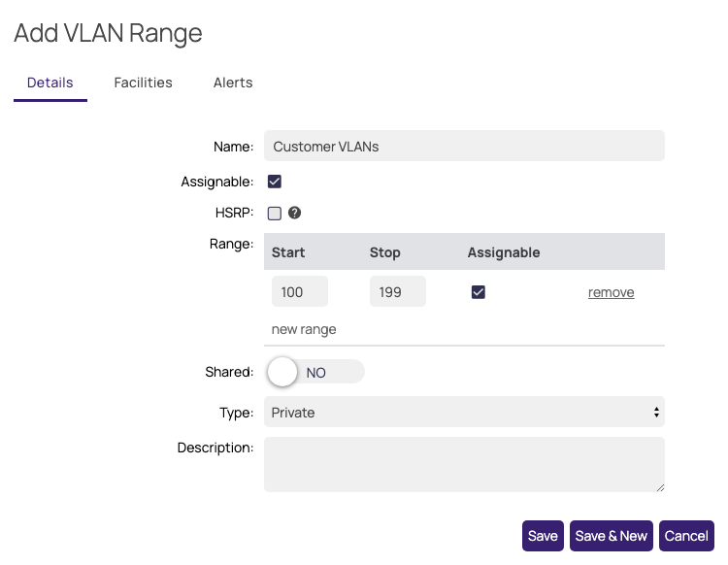Click the Name field with Customer VLANs
Image resolution: width=728 pixels, height=565 pixels.
[464, 146]
